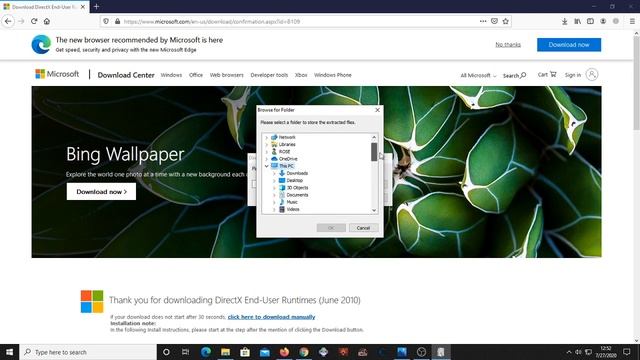
Task: Click the Microsoft logo on the page
Action: pos(57,74)
